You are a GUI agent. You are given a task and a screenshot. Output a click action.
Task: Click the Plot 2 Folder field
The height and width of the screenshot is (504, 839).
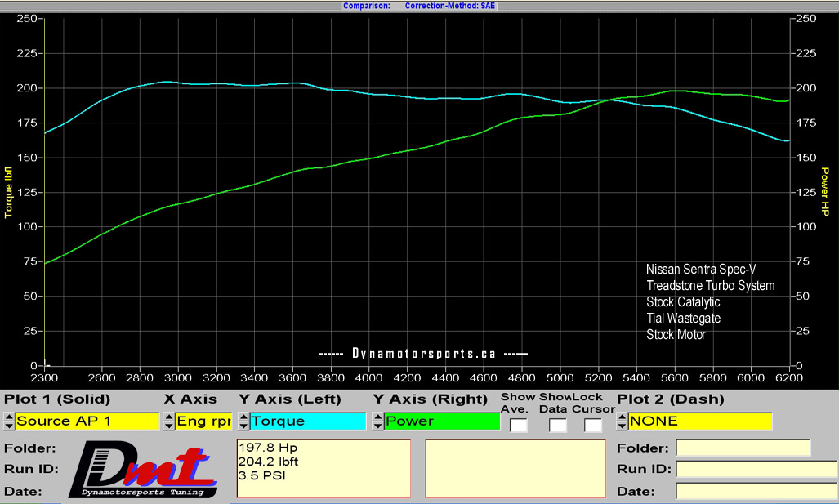(x=743, y=448)
